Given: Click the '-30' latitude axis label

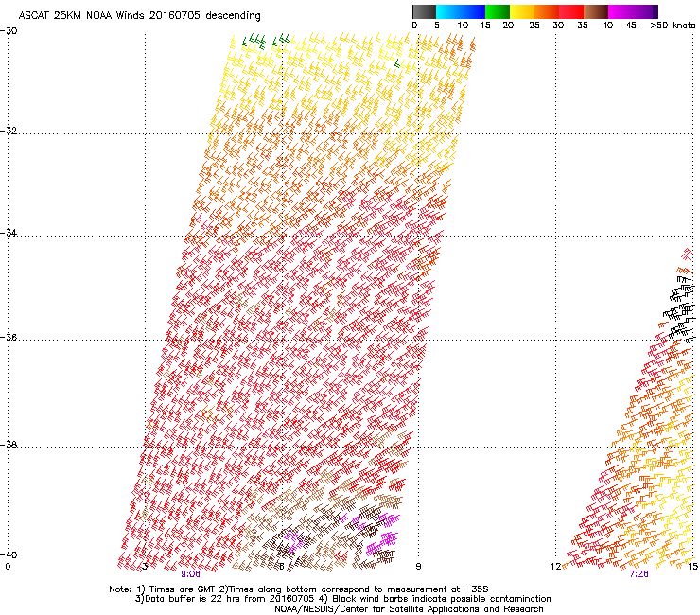Looking at the screenshot, I should [x=9, y=31].
